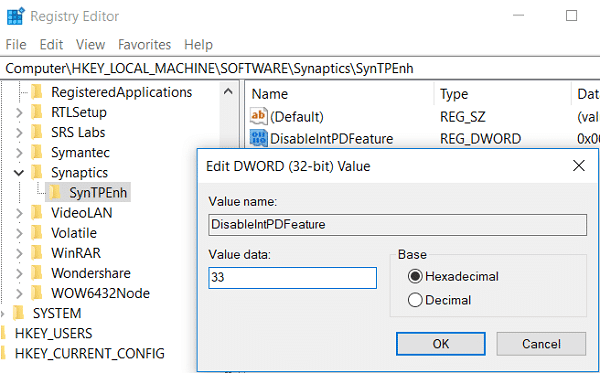Open the Edit menu
Image resolution: width=600 pixels, height=373 pixels.
[51, 44]
